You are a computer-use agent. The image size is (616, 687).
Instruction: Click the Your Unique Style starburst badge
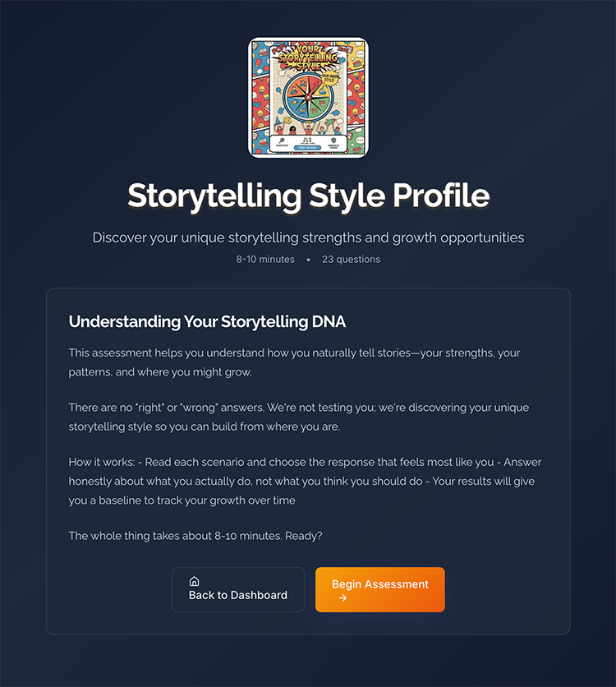click(x=331, y=78)
